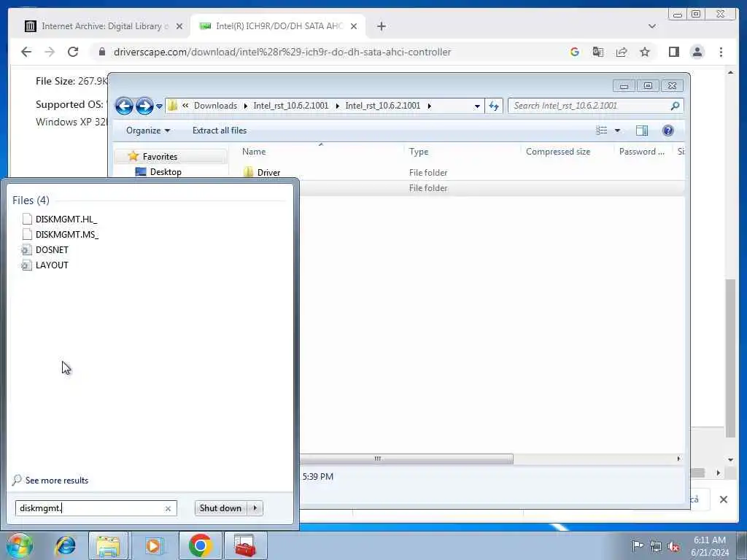Close the Internet Archive tab

[179, 26]
